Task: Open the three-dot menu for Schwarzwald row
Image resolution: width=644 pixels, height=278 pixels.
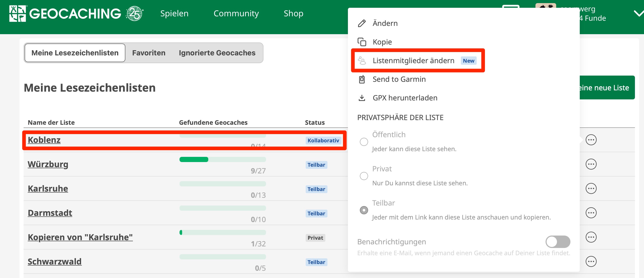Action: [591, 261]
